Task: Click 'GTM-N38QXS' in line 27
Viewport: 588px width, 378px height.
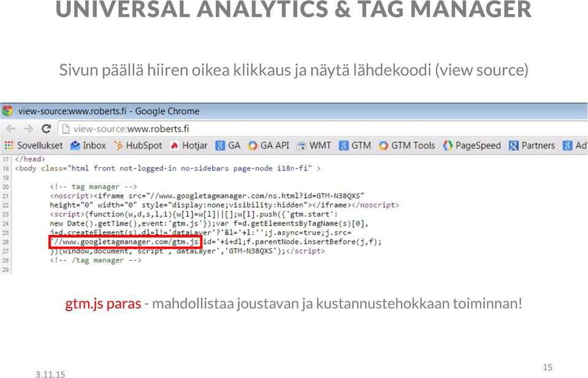Action: [x=251, y=251]
